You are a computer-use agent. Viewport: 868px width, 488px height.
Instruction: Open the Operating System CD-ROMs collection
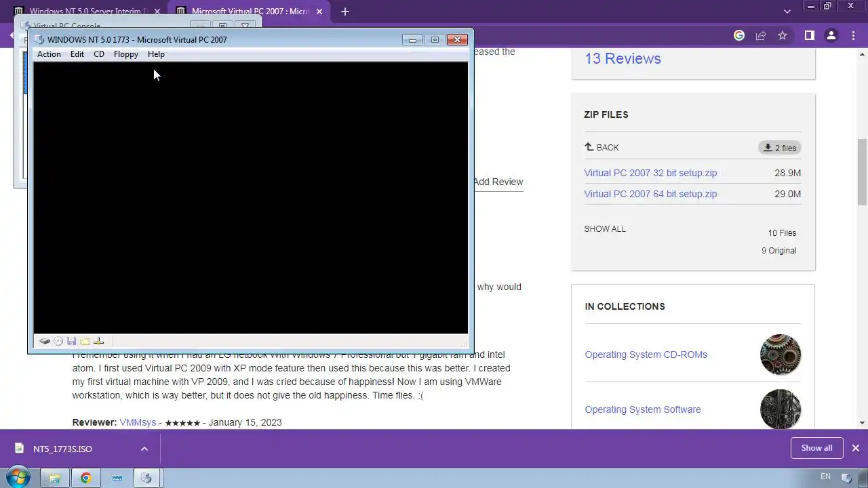tap(646, 354)
